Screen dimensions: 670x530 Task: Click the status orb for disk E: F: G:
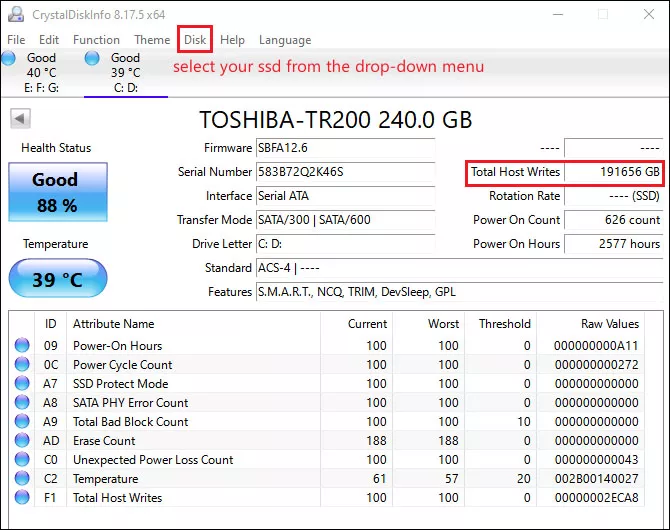(9, 58)
